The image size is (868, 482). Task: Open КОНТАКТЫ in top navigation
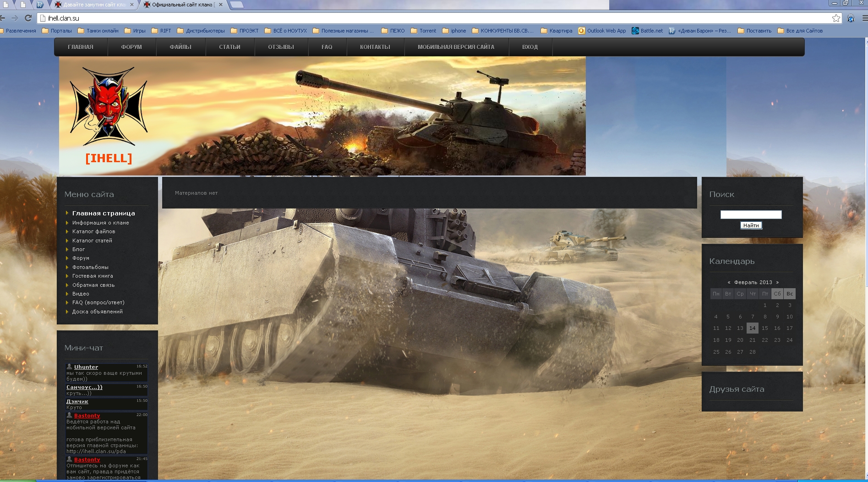click(x=375, y=47)
